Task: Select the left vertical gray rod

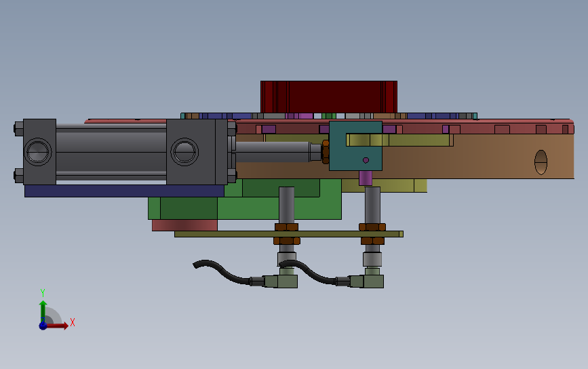Action: (x=286, y=205)
